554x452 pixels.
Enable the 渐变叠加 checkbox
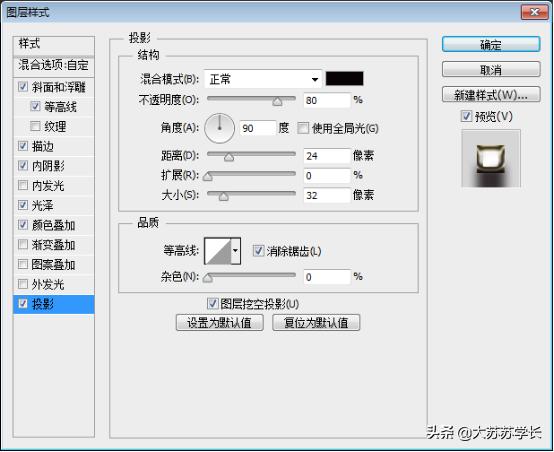point(23,244)
